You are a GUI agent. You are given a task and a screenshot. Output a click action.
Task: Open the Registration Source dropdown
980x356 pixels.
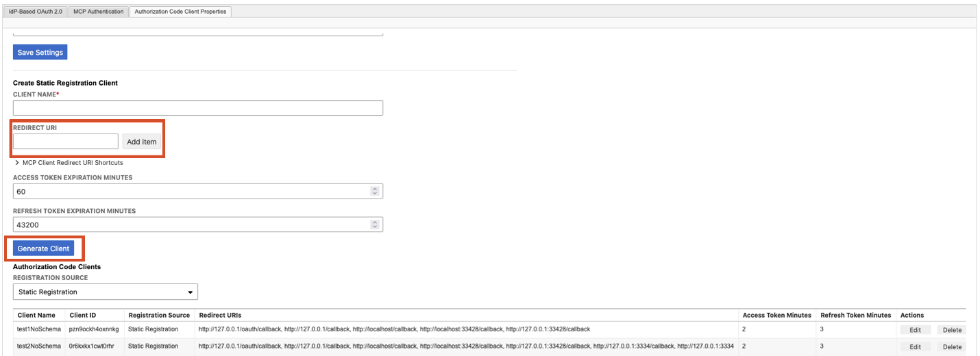(x=106, y=292)
